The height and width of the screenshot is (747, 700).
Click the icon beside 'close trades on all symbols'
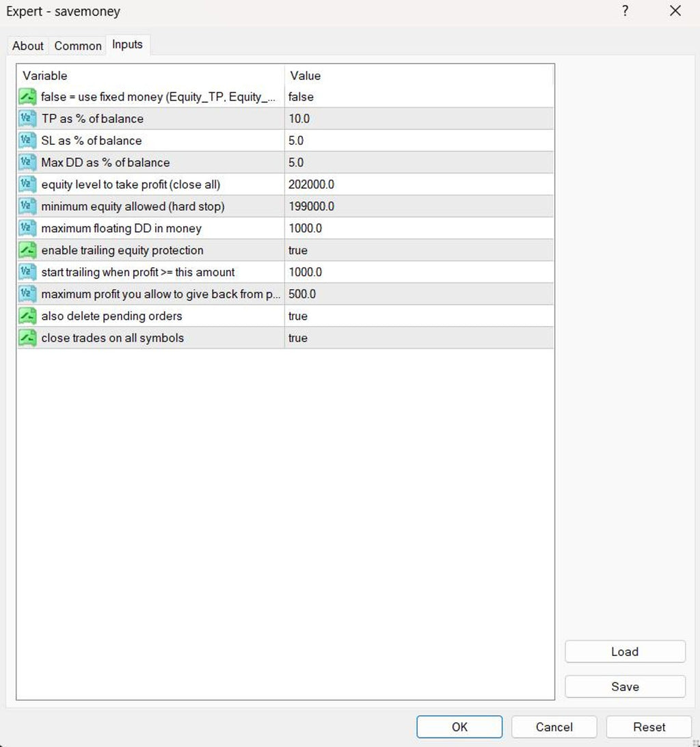pos(28,338)
